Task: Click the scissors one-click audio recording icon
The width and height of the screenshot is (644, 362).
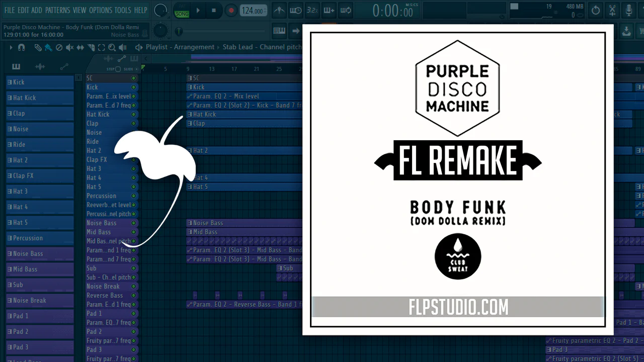Action: tap(612, 11)
